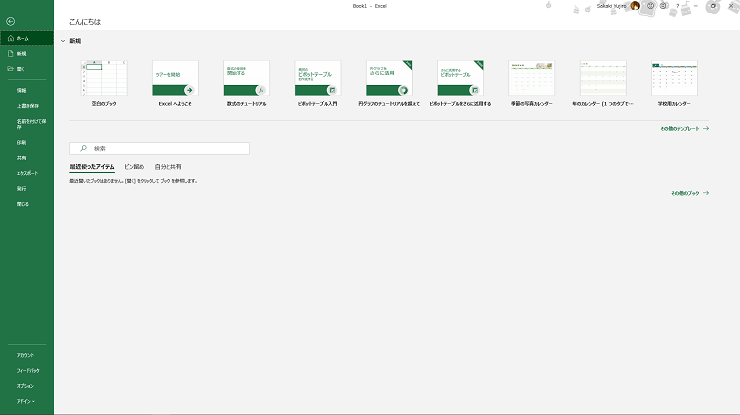Open the 新規 (New) item in sidebar

[x=27, y=54]
